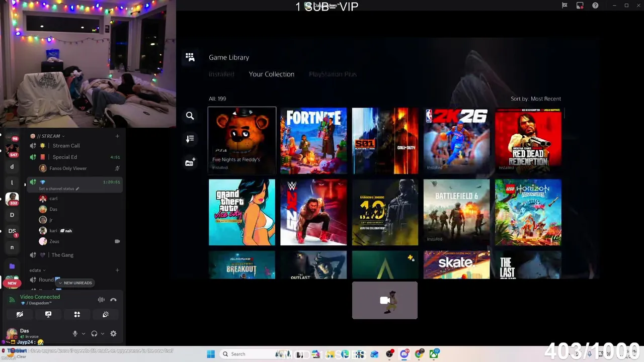Image resolution: width=644 pixels, height=362 pixels.
Task: Click the add game folder icon in library
Action: point(190,162)
